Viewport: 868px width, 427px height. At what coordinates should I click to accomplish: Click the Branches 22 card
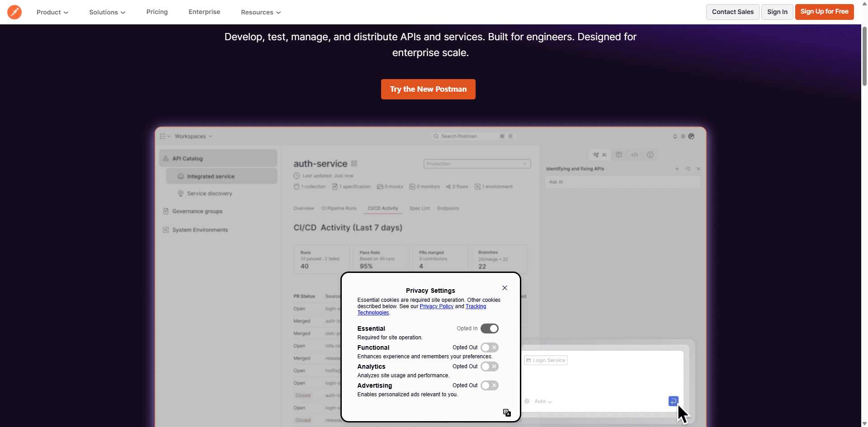click(500, 259)
